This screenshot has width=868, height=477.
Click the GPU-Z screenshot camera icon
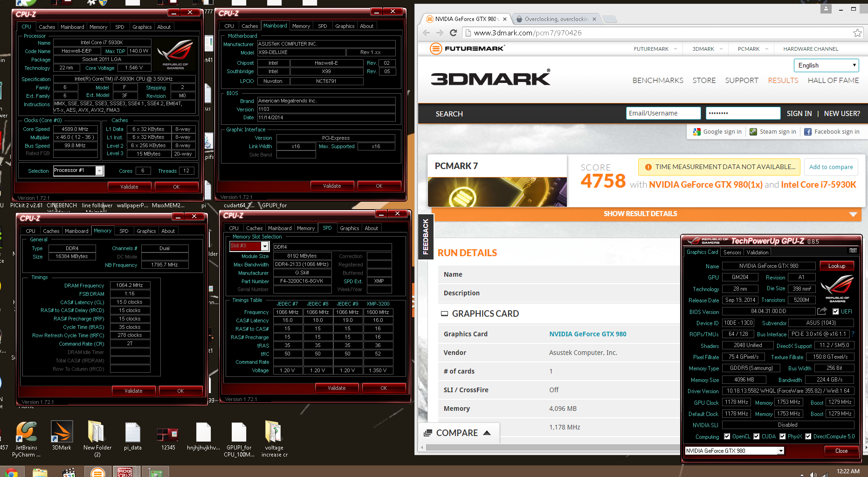(x=853, y=251)
